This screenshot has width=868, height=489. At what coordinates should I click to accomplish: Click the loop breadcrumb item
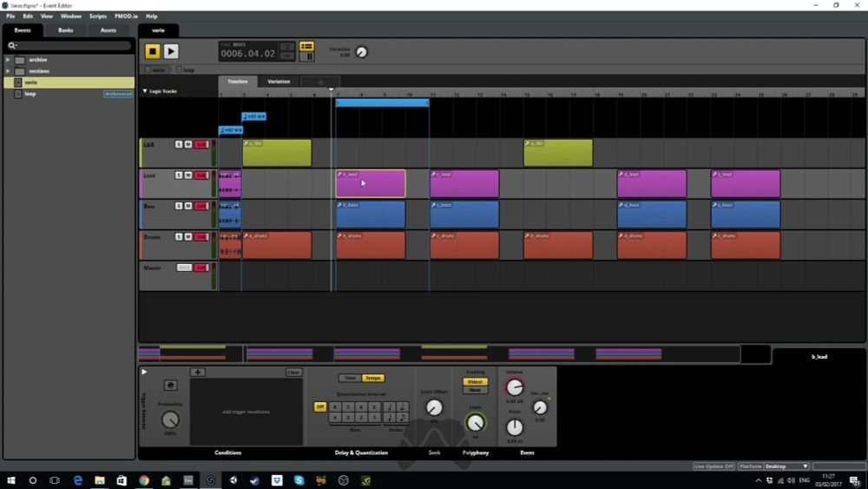tap(185, 69)
